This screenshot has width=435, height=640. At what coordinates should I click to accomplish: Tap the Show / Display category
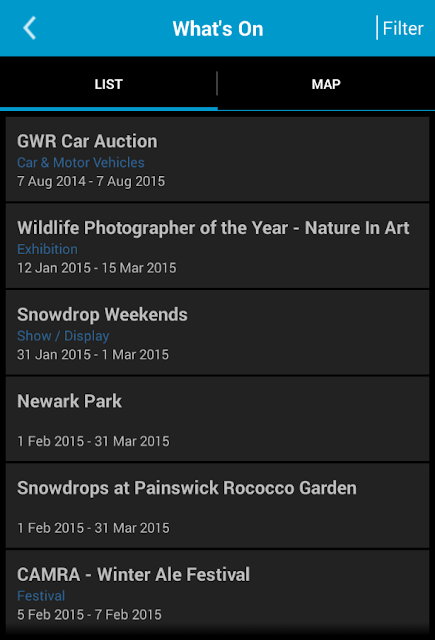(63, 336)
